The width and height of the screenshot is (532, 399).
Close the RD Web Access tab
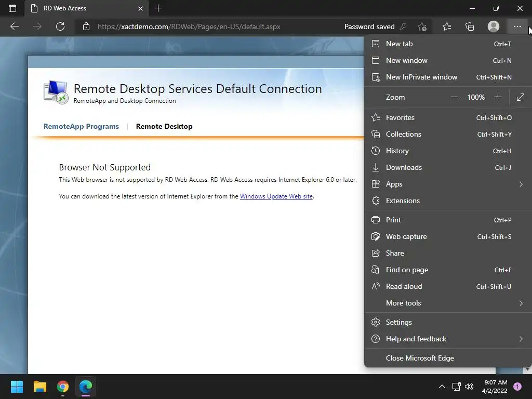tap(140, 8)
